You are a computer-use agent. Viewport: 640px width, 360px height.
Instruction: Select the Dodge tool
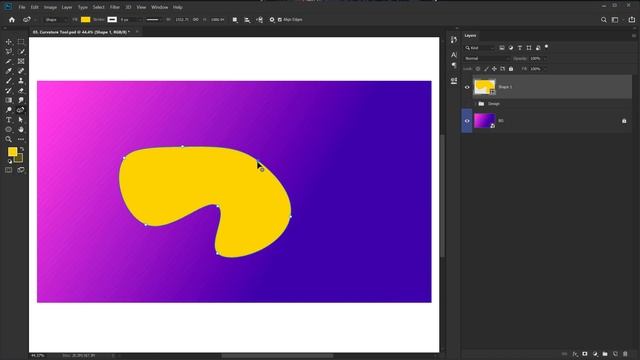[9, 110]
